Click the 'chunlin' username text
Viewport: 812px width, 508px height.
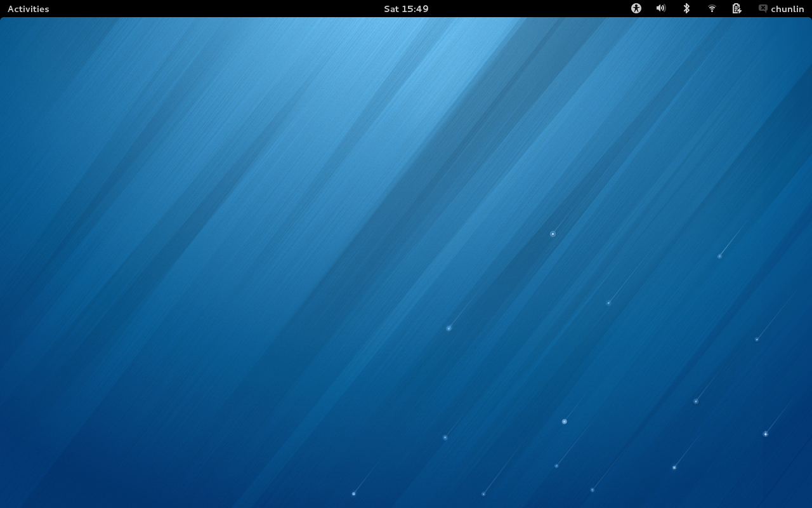pyautogui.click(x=787, y=9)
